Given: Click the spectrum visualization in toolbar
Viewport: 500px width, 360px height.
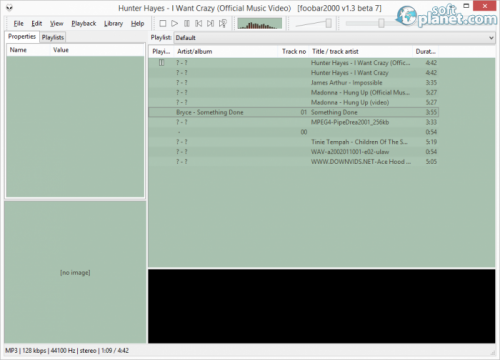Looking at the screenshot, I should (260, 24).
